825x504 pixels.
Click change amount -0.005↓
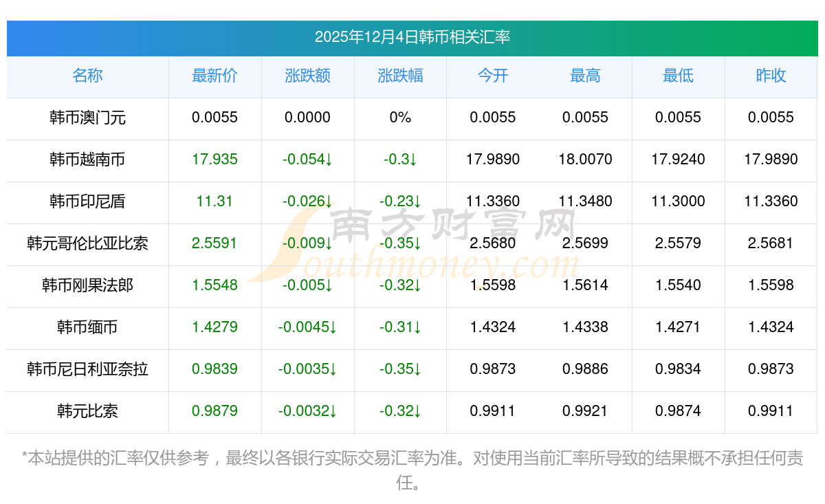point(307,285)
